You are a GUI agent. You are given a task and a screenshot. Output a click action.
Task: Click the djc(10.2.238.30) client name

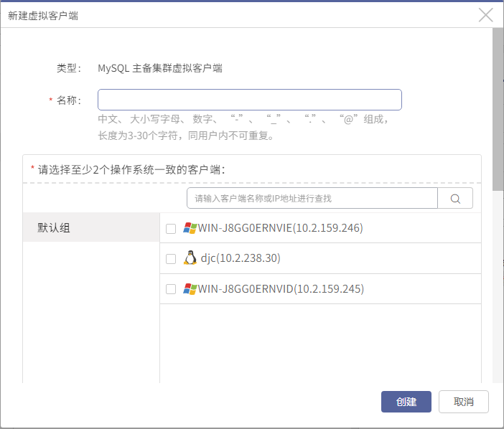[x=241, y=258]
